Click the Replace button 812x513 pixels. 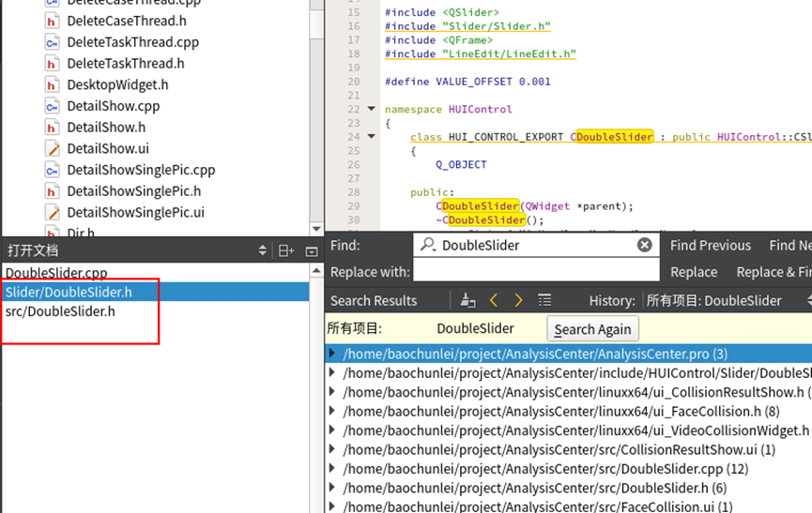point(694,272)
